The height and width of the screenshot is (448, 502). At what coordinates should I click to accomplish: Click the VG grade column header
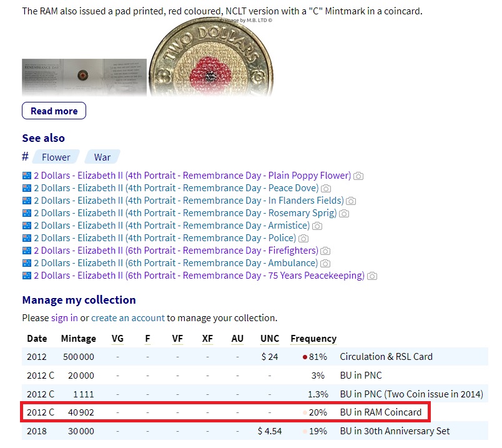tap(117, 339)
